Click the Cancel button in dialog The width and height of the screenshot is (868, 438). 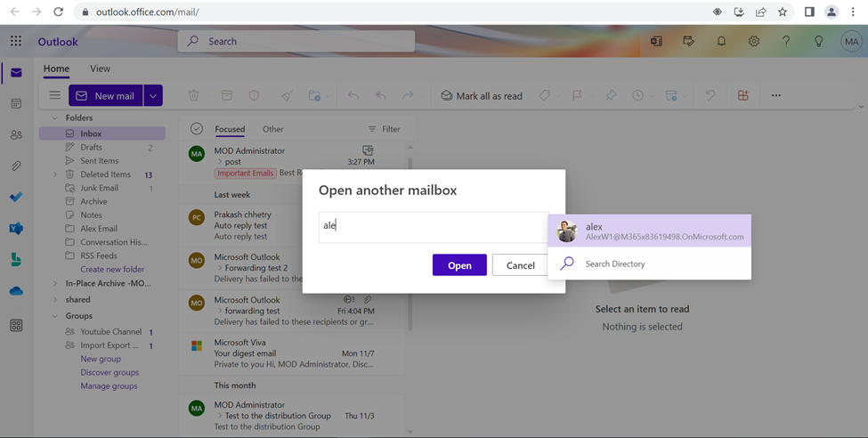point(521,265)
